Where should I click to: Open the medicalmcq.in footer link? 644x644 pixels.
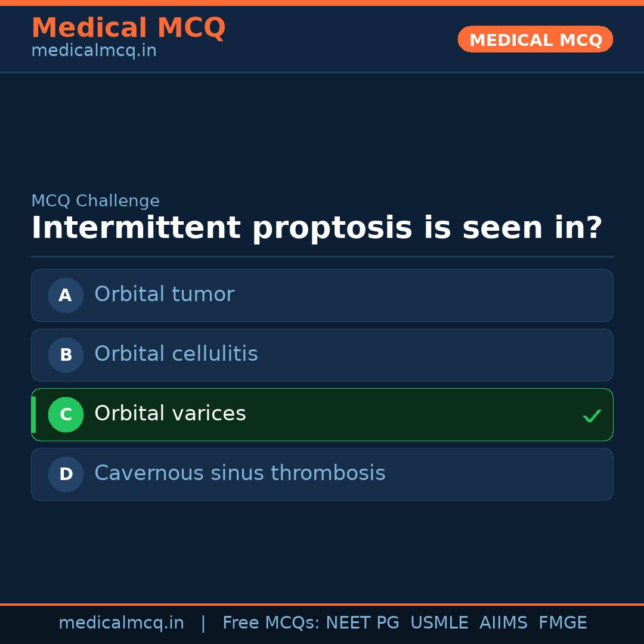[x=121, y=623]
